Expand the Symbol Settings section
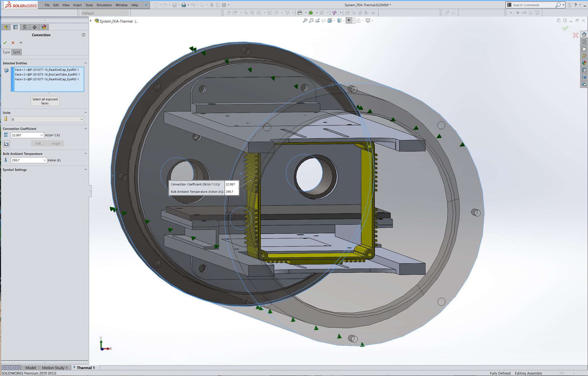 pos(85,170)
